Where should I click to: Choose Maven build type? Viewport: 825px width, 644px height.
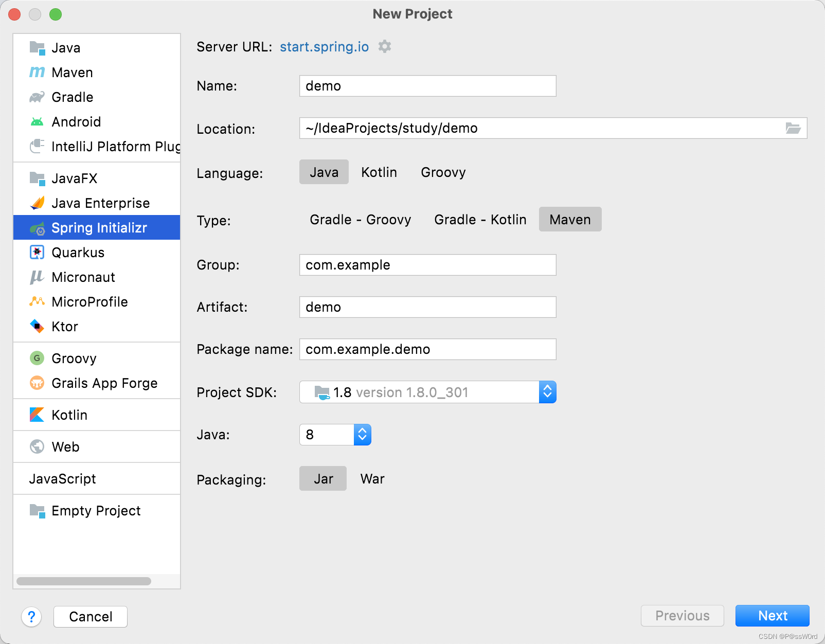[x=570, y=220]
